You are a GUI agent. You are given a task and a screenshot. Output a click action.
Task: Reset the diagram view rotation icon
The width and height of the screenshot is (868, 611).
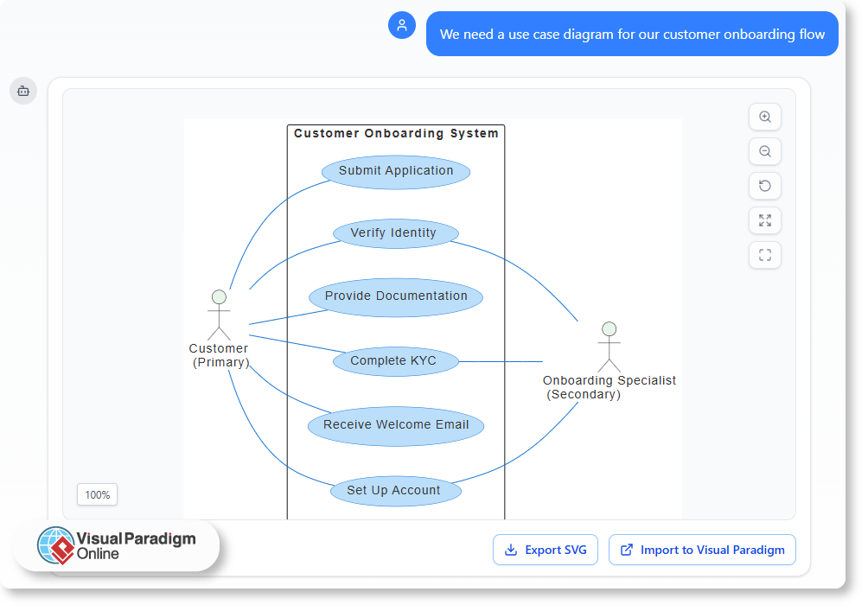coord(764,186)
